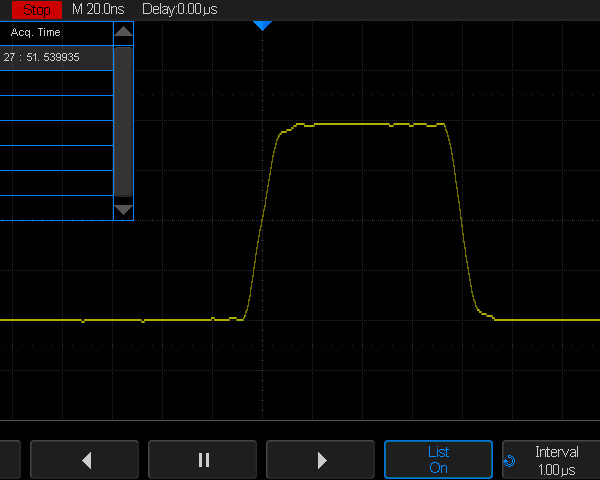Click the rising edge of the yellow waveform

[x=261, y=220]
